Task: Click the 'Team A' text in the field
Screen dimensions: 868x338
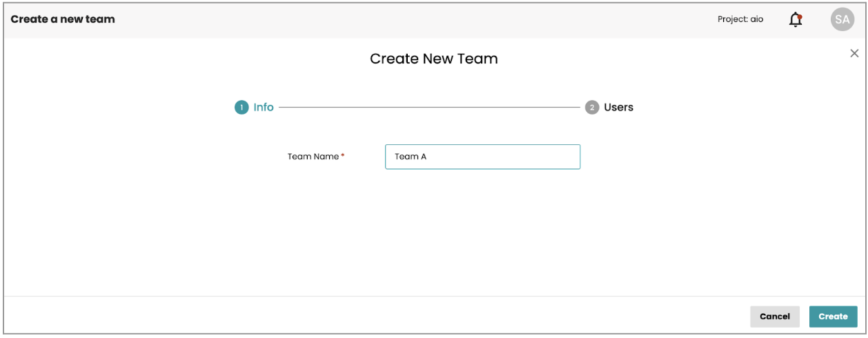Action: coord(410,157)
